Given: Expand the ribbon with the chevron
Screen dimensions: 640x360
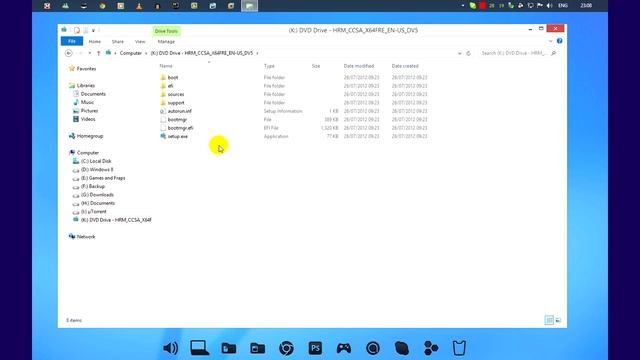Looking at the screenshot, I should (x=551, y=41).
